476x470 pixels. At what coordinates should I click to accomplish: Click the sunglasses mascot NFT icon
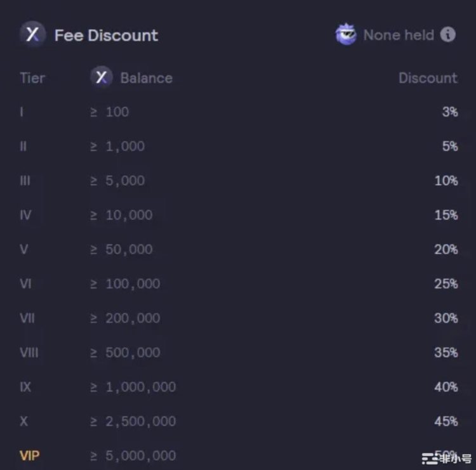click(347, 34)
